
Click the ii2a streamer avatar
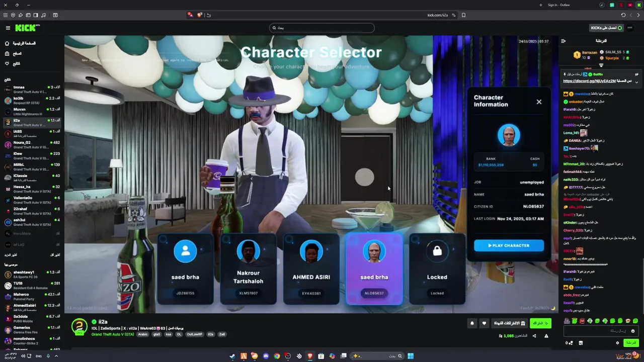pos(79,326)
